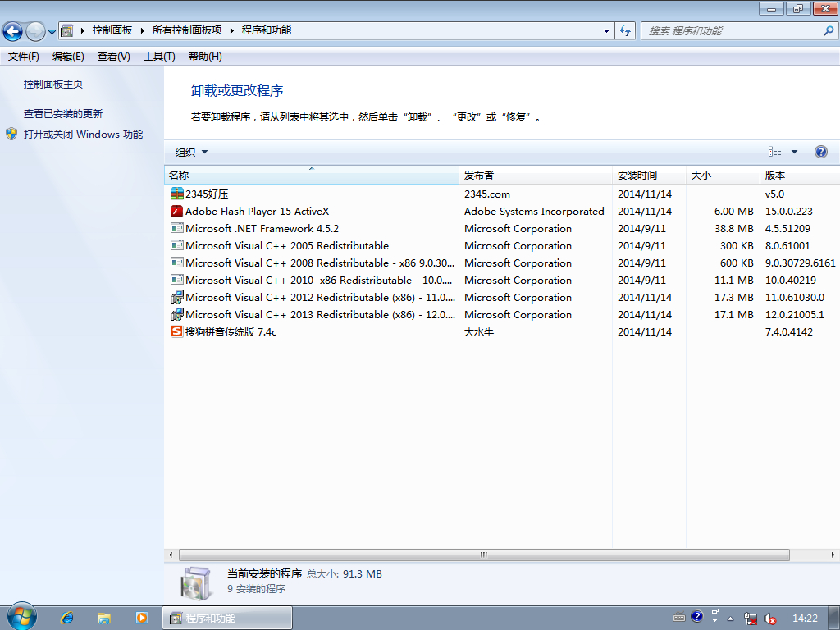Image resolution: width=840 pixels, height=630 pixels.
Task: Click the greyed Forward arrow button
Action: coord(35,31)
